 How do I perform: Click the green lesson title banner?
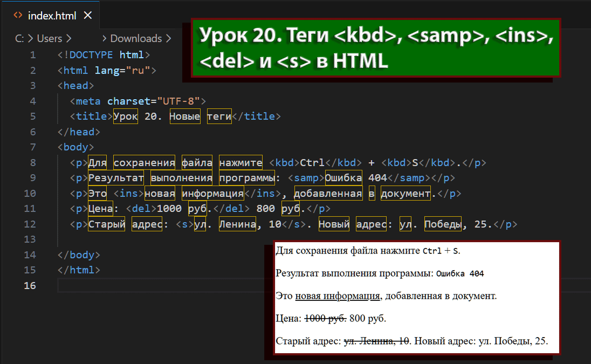click(376, 49)
